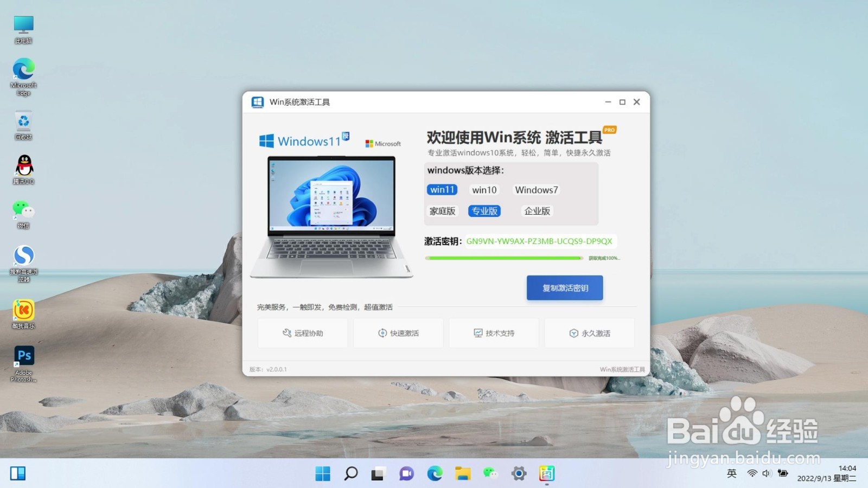The width and height of the screenshot is (868, 488).
Task: Click the Windows 11 laptop image
Action: click(x=331, y=217)
